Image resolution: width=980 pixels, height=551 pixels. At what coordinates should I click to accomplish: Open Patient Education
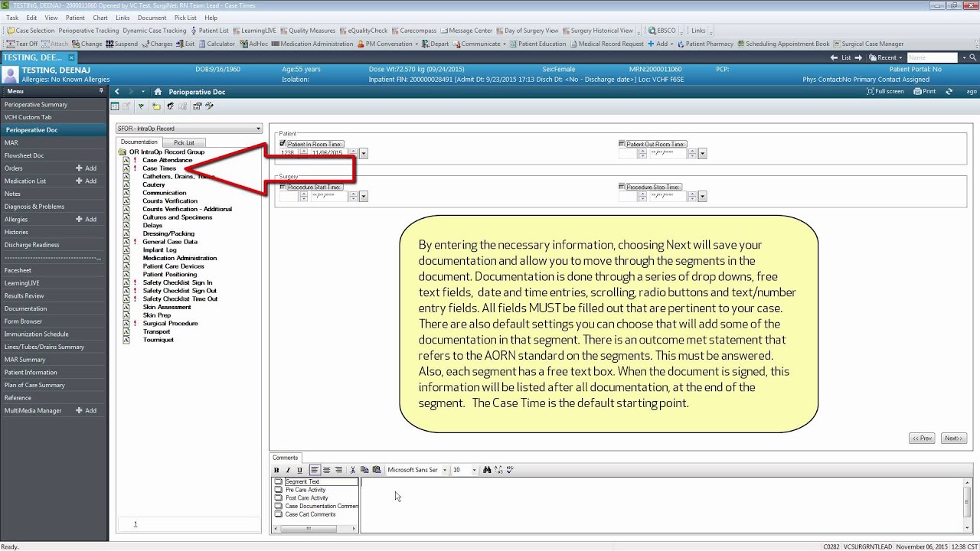[537, 44]
